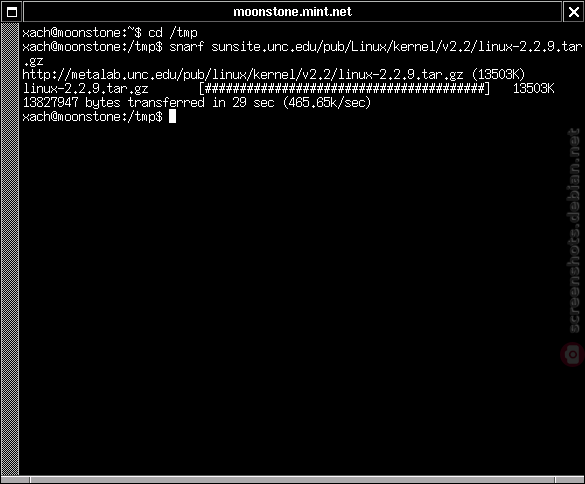Click the 'cd /tmp' command text
The image size is (585, 484).
[x=173, y=33]
